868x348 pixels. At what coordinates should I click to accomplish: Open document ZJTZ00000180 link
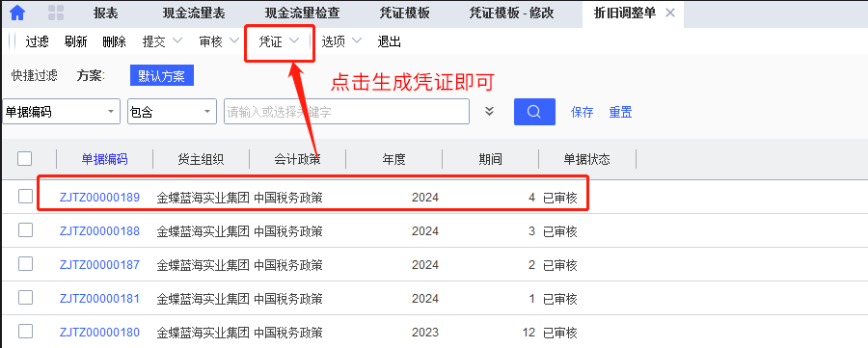point(99,333)
